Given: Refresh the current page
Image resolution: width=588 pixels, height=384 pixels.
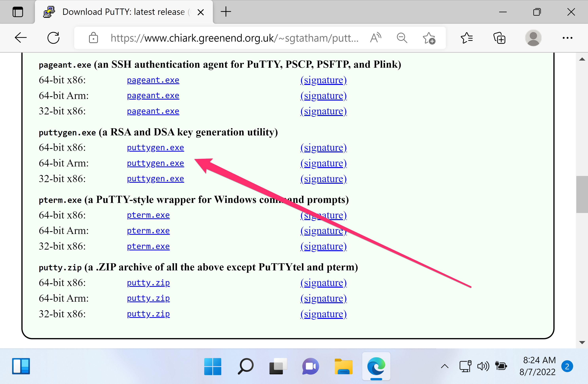Looking at the screenshot, I should pyautogui.click(x=53, y=38).
